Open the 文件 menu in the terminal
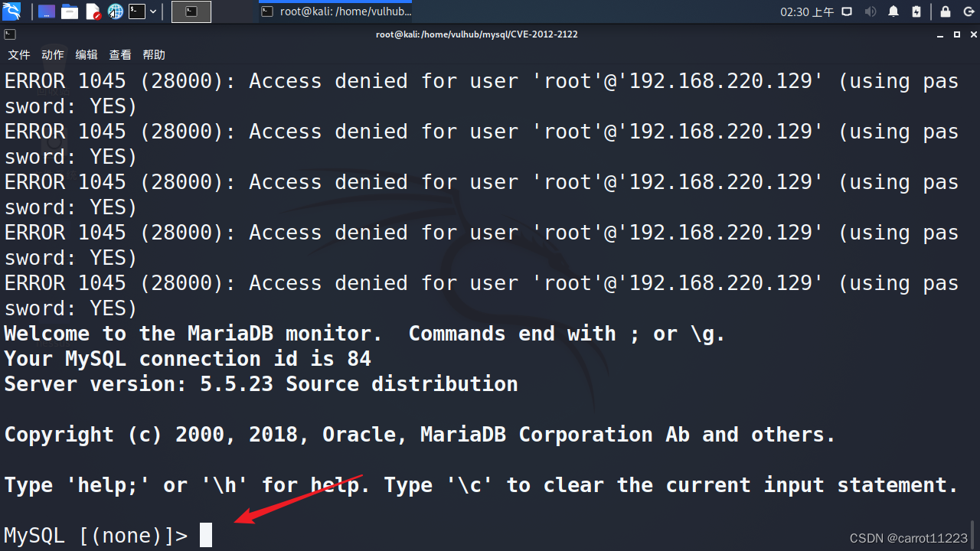Viewport: 980px width, 551px height. coord(19,54)
